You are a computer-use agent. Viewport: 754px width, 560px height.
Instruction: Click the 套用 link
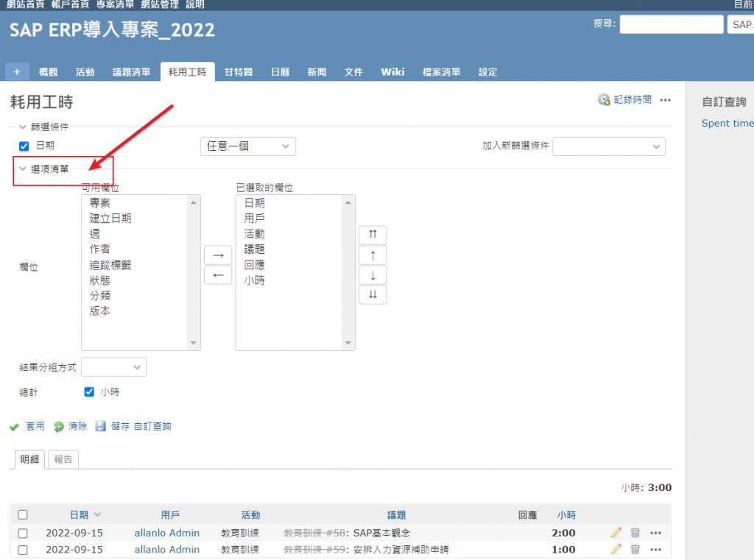pos(35,426)
